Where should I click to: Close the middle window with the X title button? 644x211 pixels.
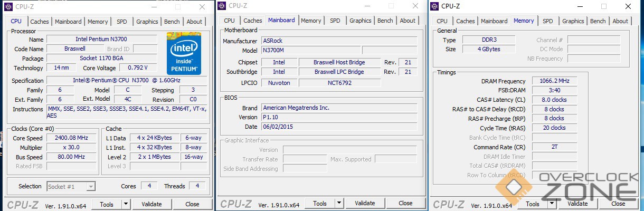[415, 6]
